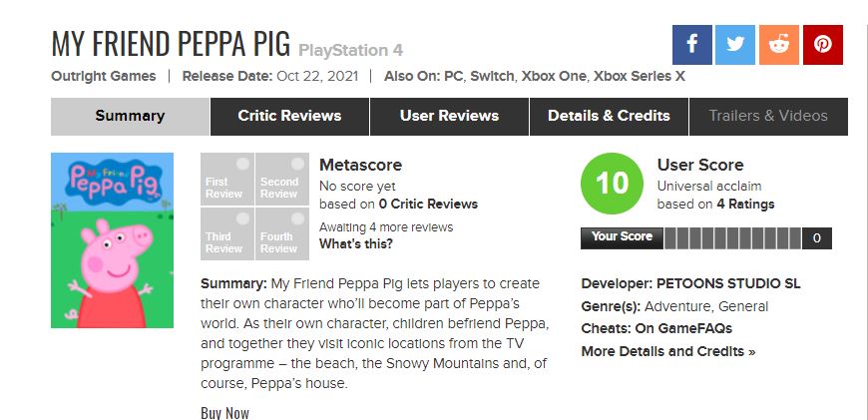The image size is (868, 420).
Task: Open the Summary tab
Action: (130, 116)
